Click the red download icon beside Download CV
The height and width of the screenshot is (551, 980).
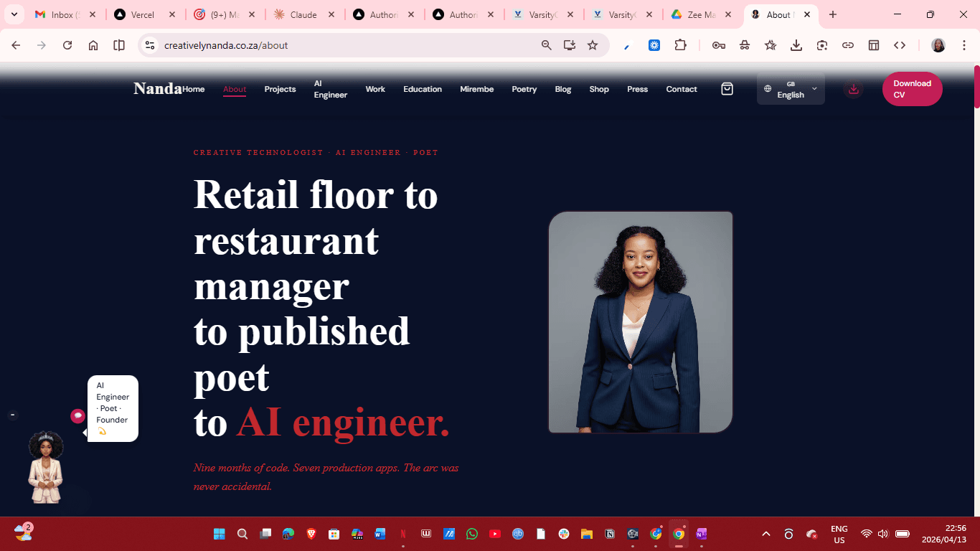(853, 89)
